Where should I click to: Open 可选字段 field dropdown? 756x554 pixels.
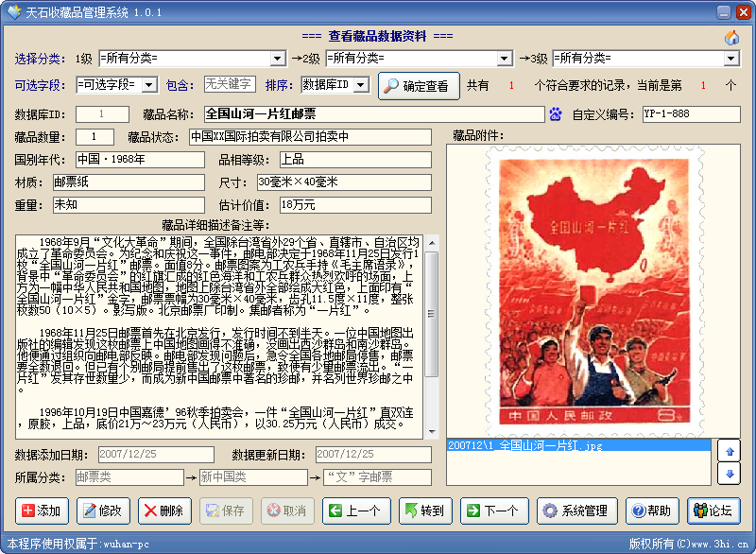click(149, 85)
